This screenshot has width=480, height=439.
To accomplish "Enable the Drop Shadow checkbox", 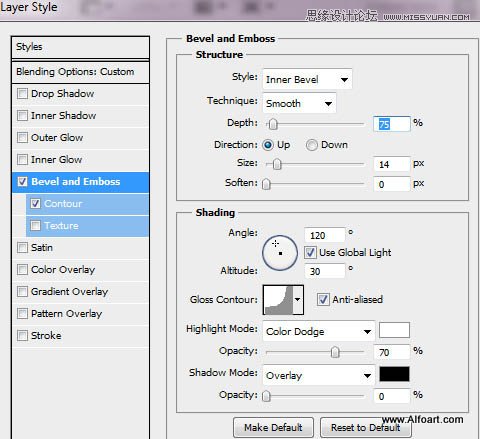I will [22, 94].
